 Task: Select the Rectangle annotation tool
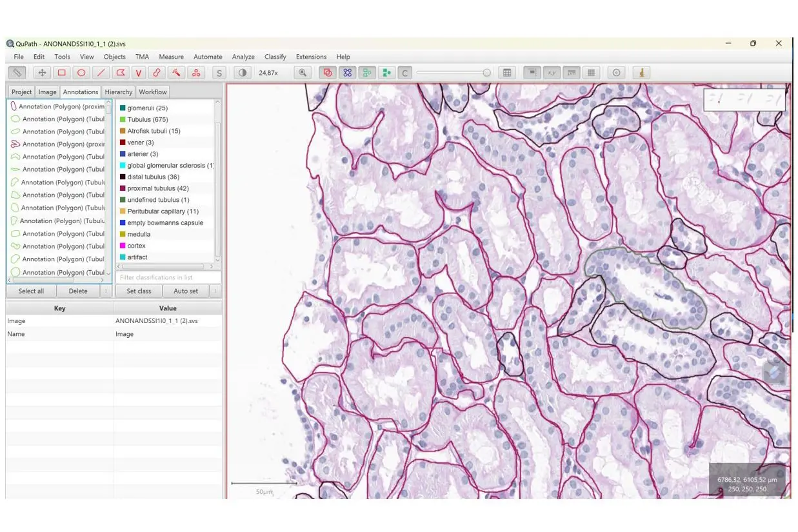pos(61,73)
